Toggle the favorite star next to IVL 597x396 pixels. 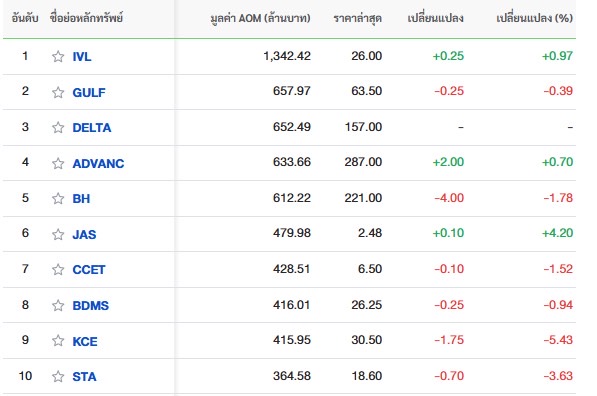(58, 57)
